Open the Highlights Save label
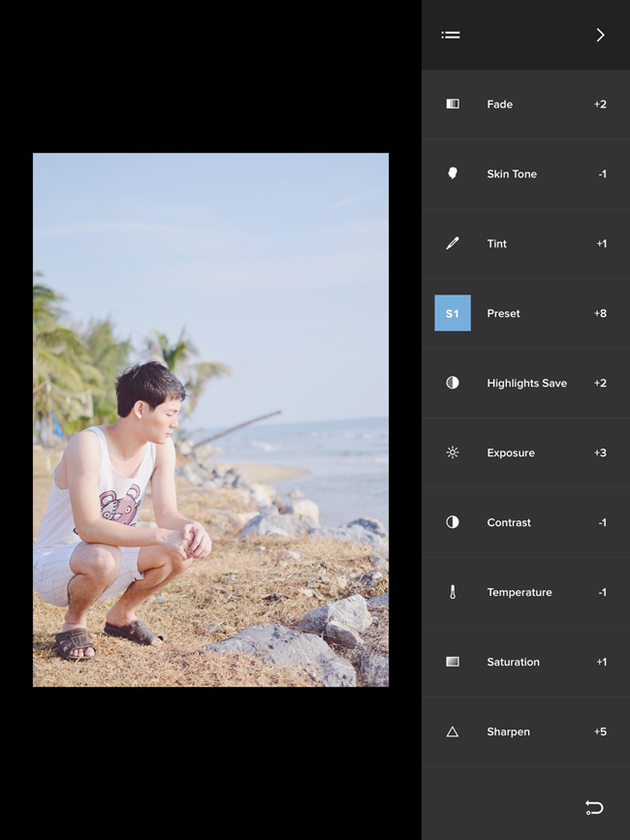This screenshot has height=840, width=630. [526, 383]
